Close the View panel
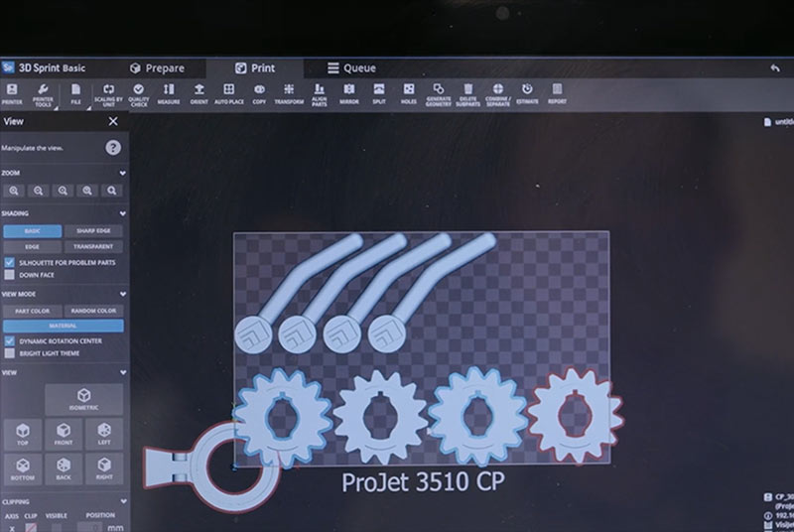Screen dimensions: 794x532 [113, 121]
